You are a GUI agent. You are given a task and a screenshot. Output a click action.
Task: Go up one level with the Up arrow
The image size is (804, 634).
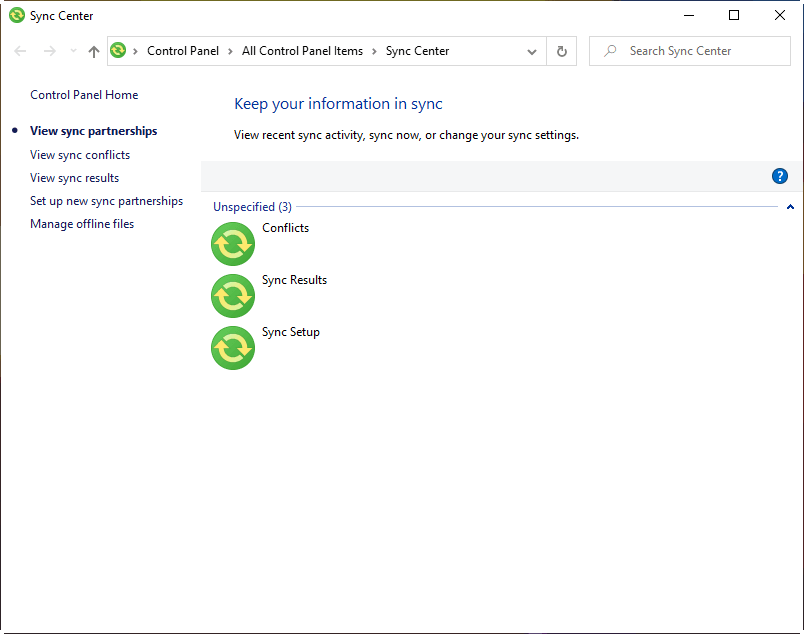(94, 51)
